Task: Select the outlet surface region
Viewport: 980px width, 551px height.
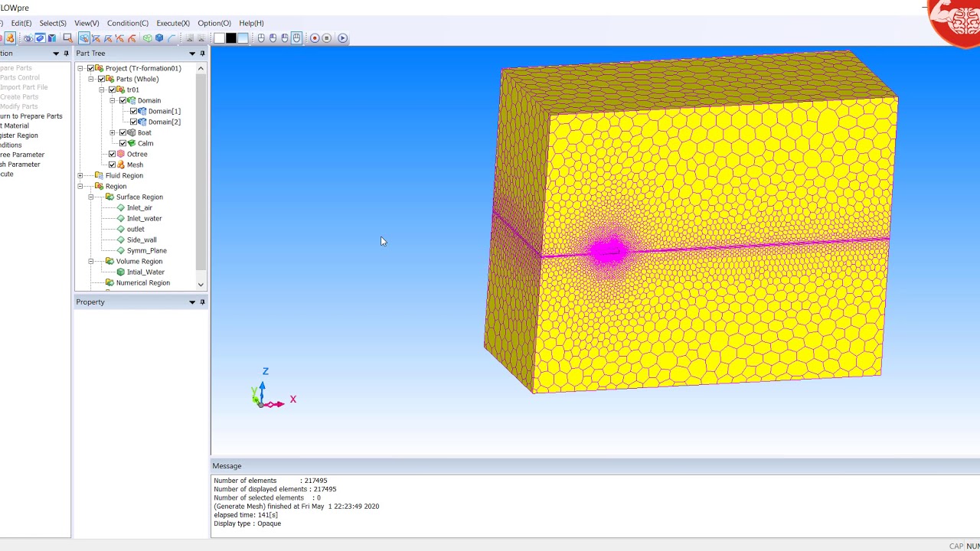Action: pyautogui.click(x=136, y=229)
